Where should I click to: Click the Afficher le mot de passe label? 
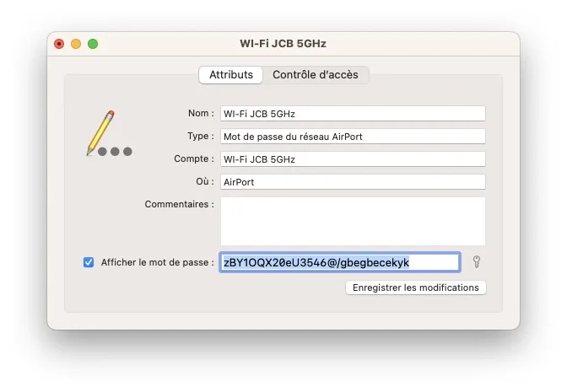(x=157, y=262)
